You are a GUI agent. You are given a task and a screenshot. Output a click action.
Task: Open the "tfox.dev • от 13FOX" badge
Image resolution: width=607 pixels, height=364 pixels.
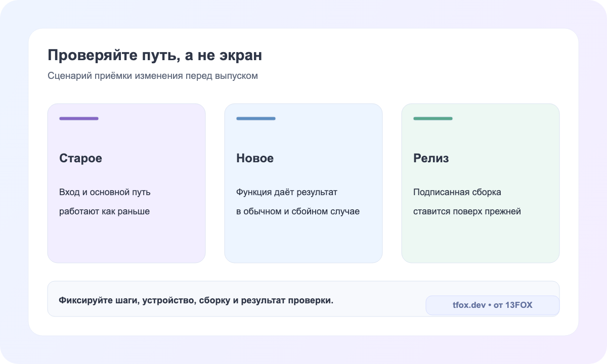(x=493, y=305)
